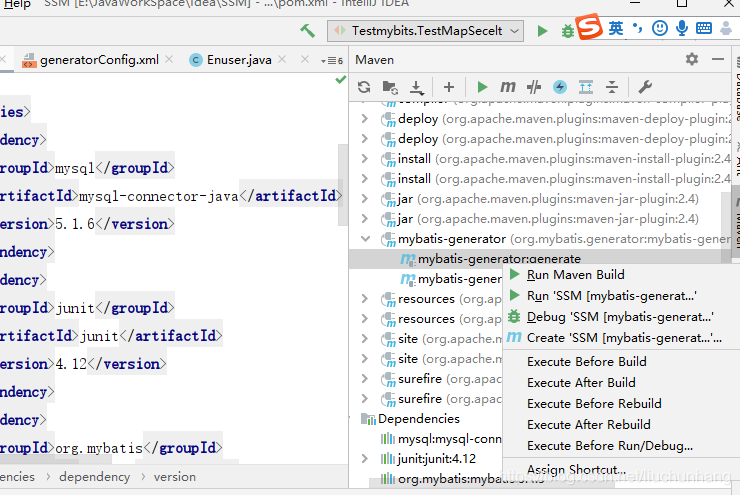Screen dimensions: 740x495
Task: Click the green inspection checkmark in editor
Action: coord(340,79)
